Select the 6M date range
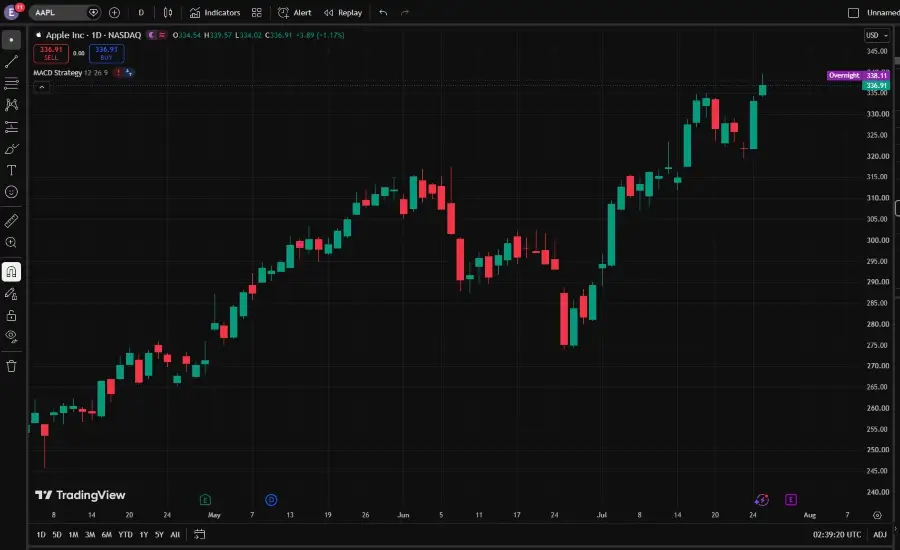This screenshot has height=550, width=900. coord(107,534)
